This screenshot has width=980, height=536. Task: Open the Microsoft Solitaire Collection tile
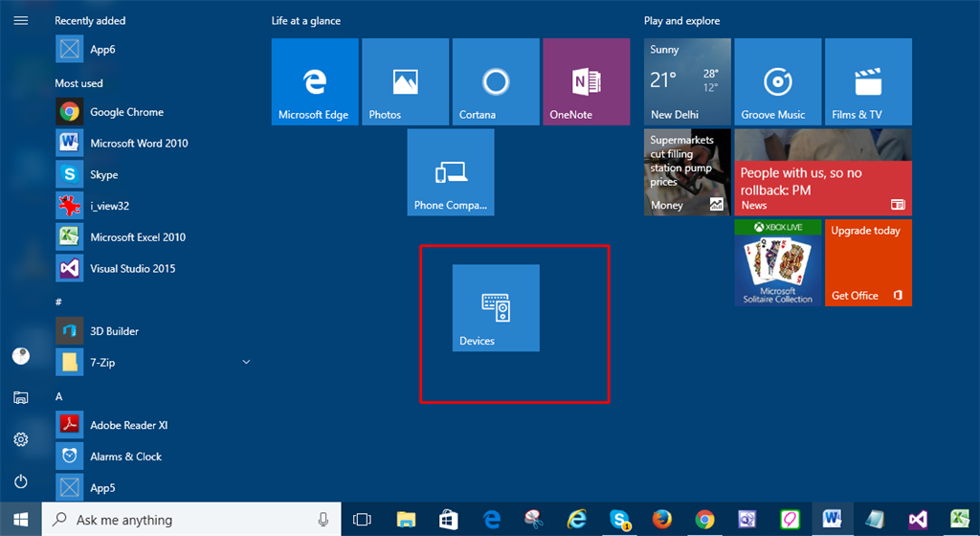point(777,263)
